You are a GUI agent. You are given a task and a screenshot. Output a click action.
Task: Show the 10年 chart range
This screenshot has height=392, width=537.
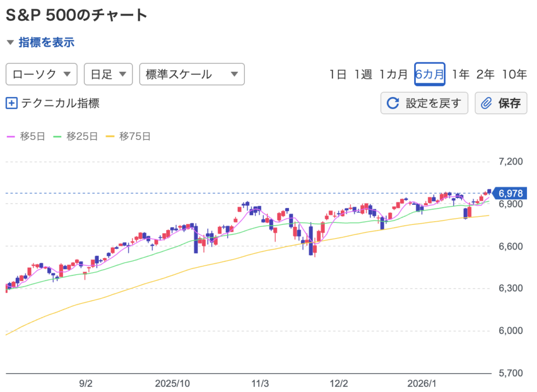pyautogui.click(x=514, y=74)
